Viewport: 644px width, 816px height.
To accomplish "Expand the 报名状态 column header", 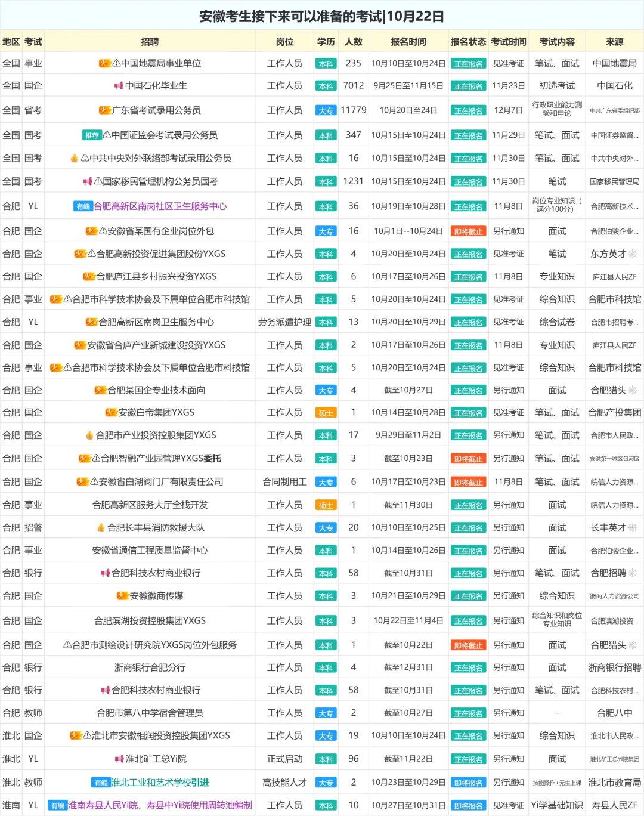I will point(469,41).
